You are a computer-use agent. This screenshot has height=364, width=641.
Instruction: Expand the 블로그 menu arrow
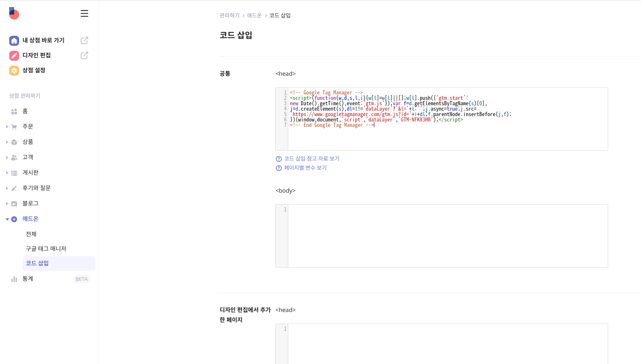click(x=7, y=204)
